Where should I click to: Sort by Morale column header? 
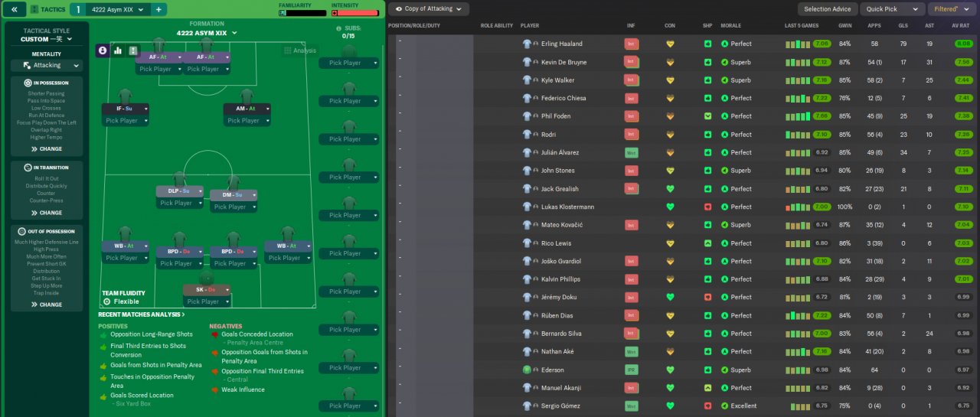click(730, 25)
